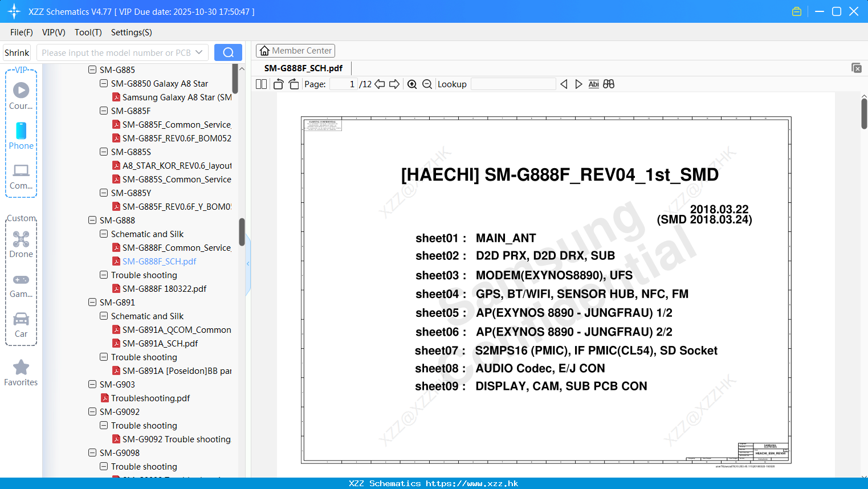
Task: Rotate page counterclockwise icon
Action: pos(278,84)
